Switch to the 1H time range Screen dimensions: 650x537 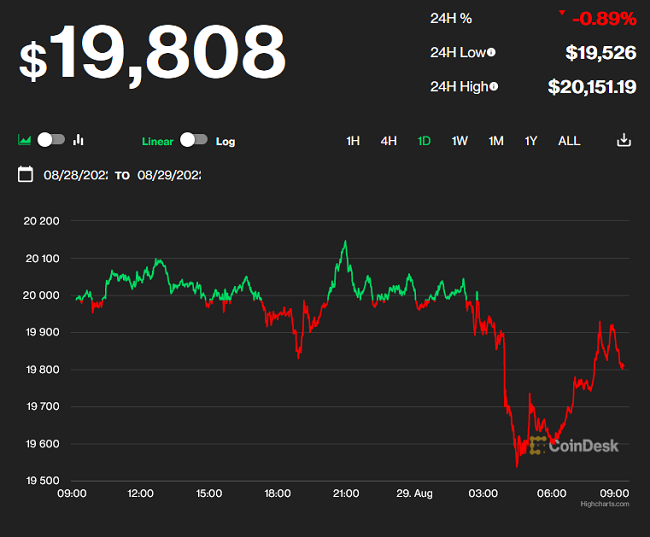pos(353,141)
